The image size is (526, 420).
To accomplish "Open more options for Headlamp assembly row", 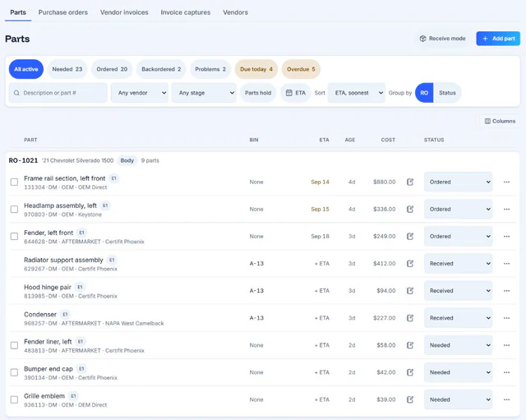I will 506,209.
